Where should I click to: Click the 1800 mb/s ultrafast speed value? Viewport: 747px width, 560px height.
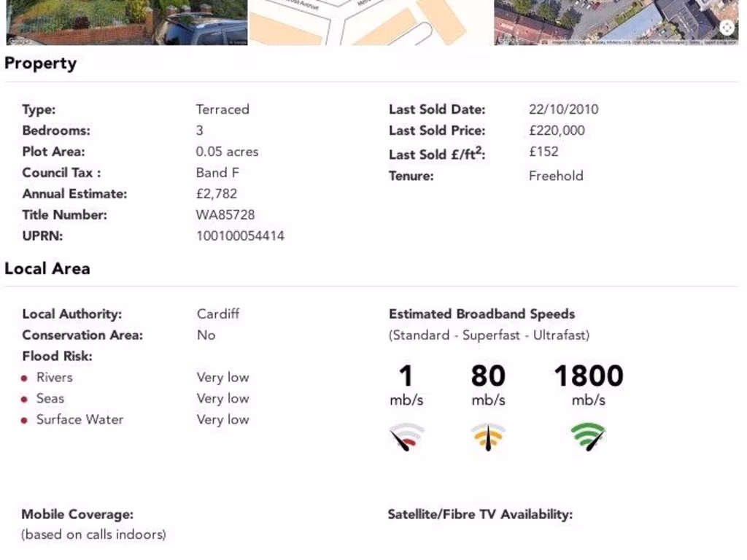click(x=589, y=376)
